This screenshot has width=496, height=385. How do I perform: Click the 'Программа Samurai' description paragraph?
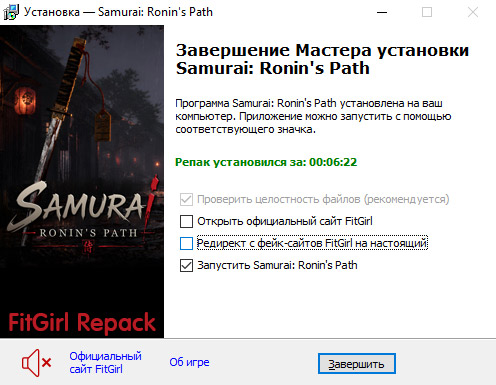pos(313,116)
